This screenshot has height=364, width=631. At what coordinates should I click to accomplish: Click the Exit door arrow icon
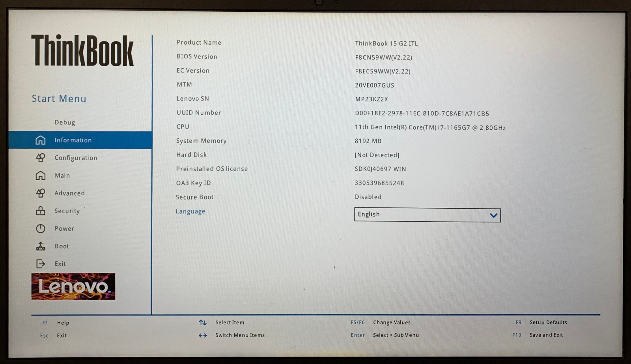click(40, 264)
